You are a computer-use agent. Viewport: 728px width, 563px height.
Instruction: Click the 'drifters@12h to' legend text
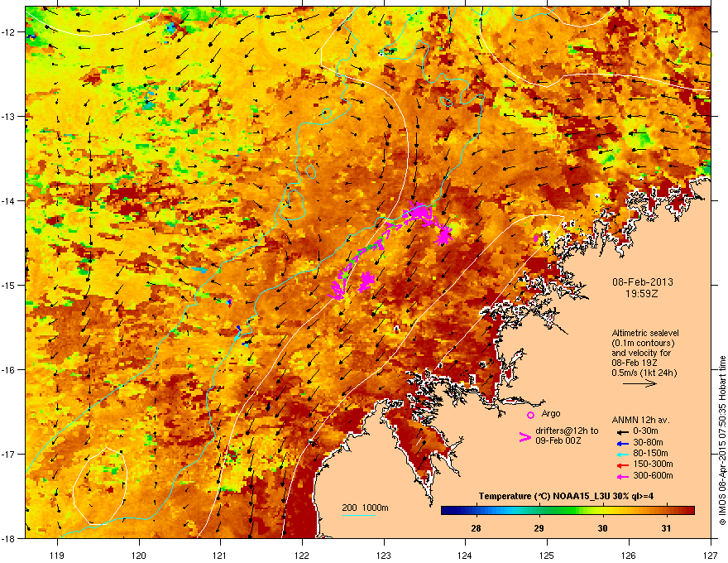coord(567,431)
